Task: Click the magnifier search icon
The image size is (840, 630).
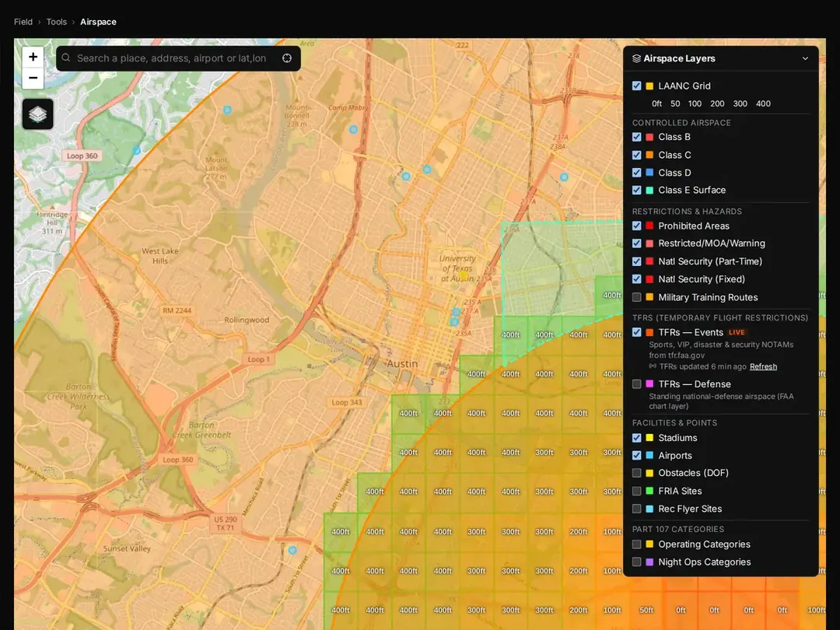Action: [x=66, y=58]
